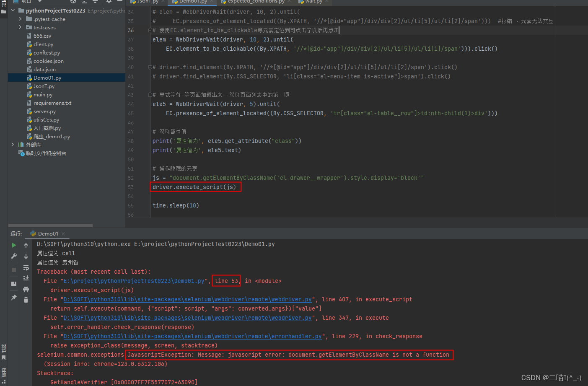Toggle soft-wrap in the console
This screenshot has width=588, height=386.
(x=26, y=267)
